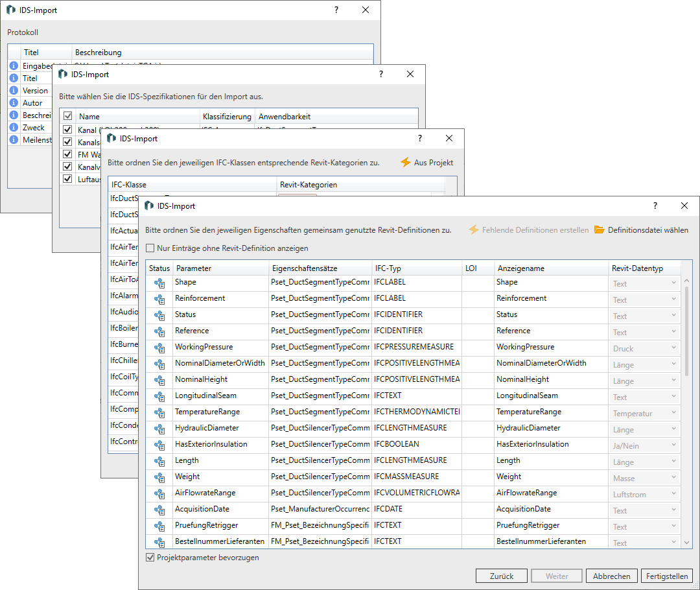700x590 pixels.
Task: Click the status icon in the Status parameter row
Action: coord(159,315)
